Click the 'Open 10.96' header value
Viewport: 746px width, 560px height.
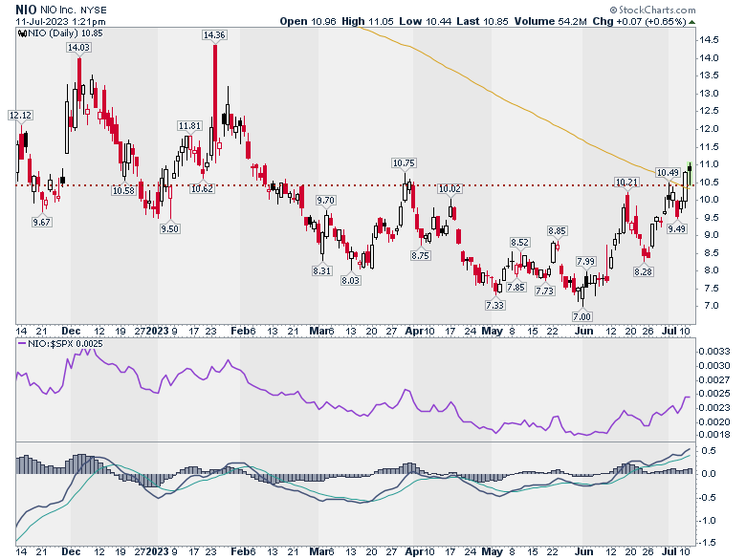point(308,21)
